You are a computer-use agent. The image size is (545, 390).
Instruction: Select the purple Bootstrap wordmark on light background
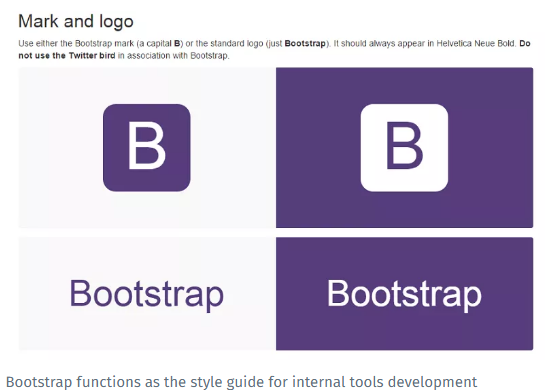tap(146, 295)
